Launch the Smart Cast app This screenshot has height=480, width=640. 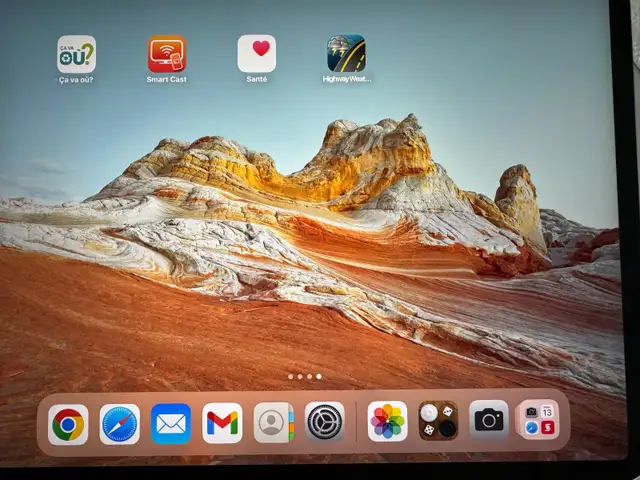point(167,54)
